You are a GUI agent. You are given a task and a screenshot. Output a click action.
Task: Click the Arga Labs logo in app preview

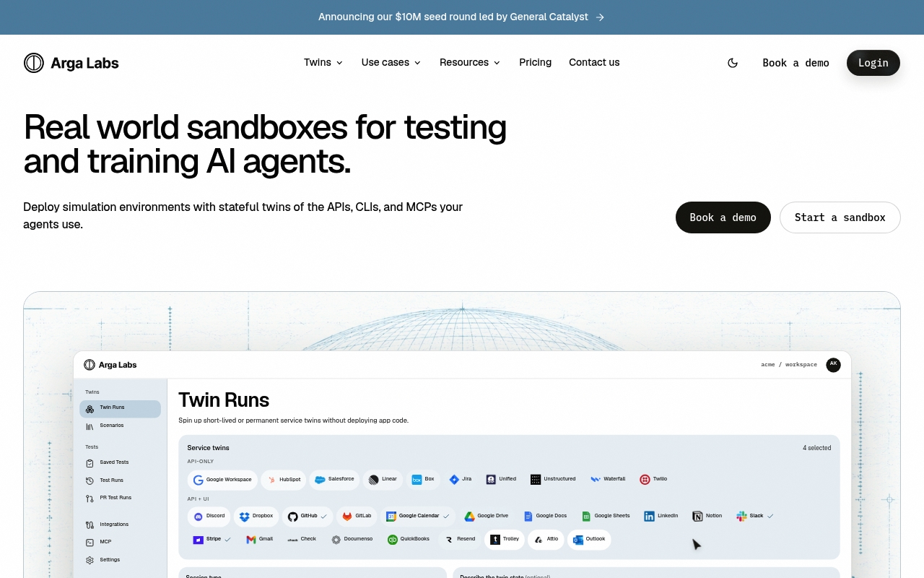[110, 365]
